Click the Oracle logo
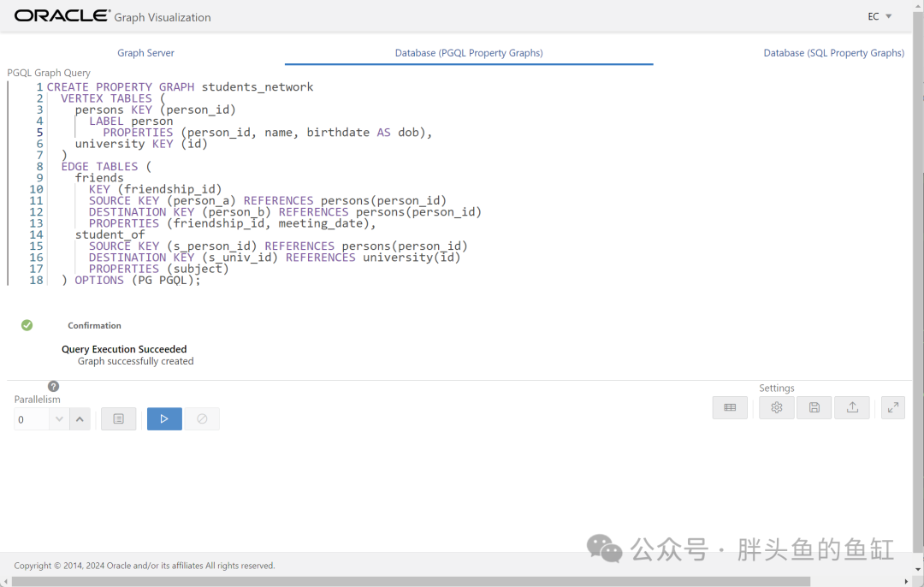Image resolution: width=924 pixels, height=587 pixels. [62, 16]
